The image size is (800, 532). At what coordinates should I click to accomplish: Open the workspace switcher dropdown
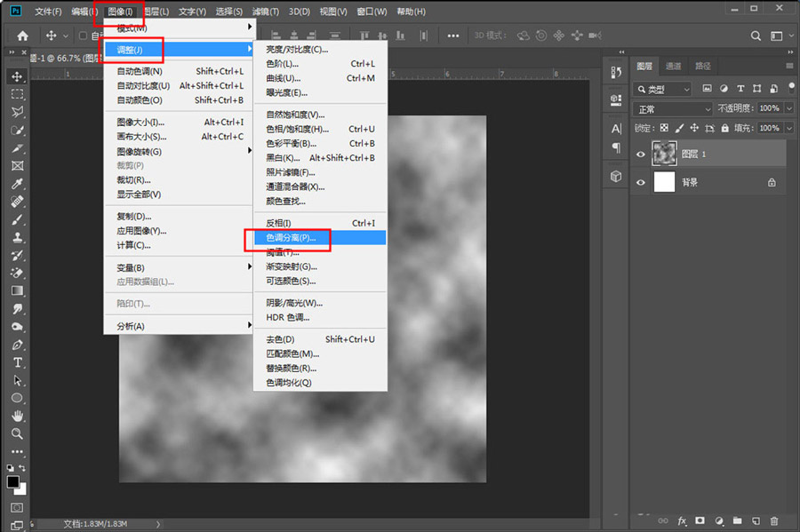click(780, 36)
